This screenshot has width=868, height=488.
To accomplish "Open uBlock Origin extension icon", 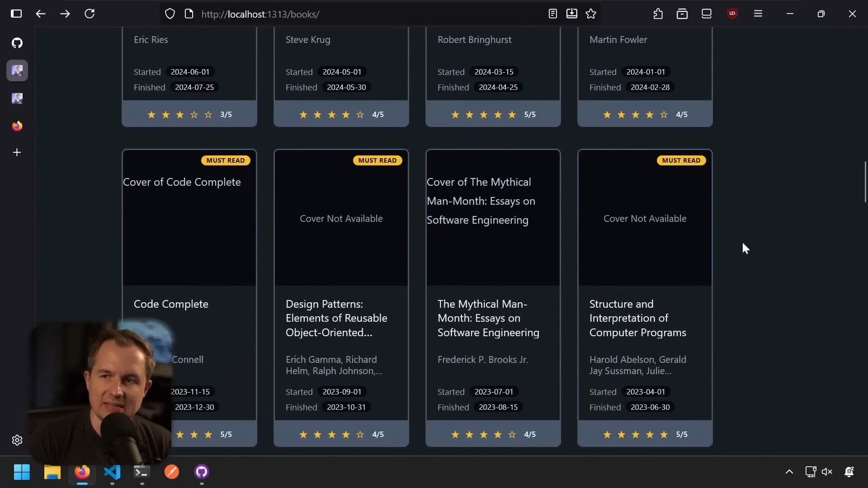I will pyautogui.click(x=732, y=14).
